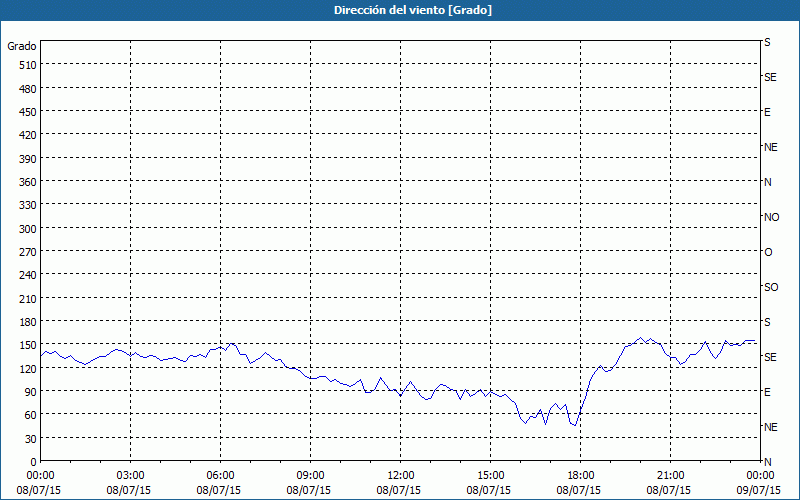Viewport: 800px width, 500px height.
Task: Click the 15:00 time axis label
Action: [x=490, y=476]
